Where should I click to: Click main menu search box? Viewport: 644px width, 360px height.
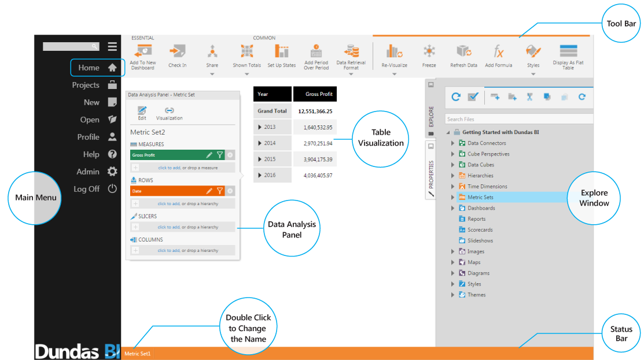pos(71,46)
